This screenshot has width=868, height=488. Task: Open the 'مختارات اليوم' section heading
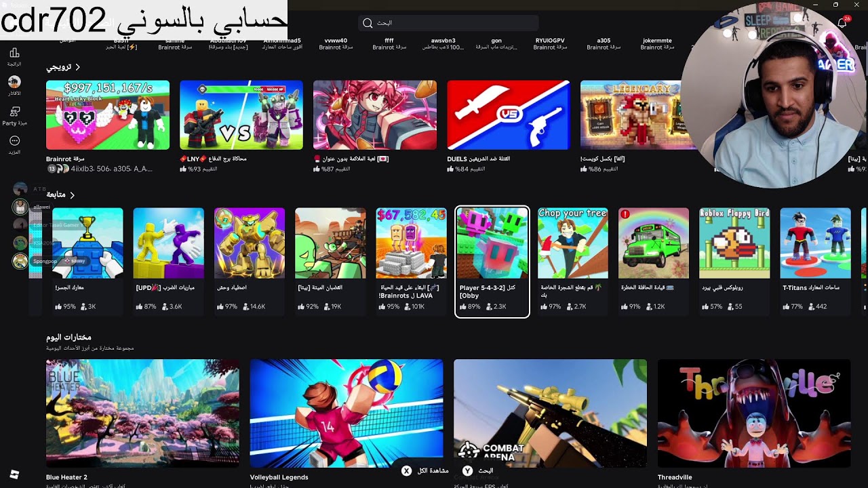[x=68, y=337]
